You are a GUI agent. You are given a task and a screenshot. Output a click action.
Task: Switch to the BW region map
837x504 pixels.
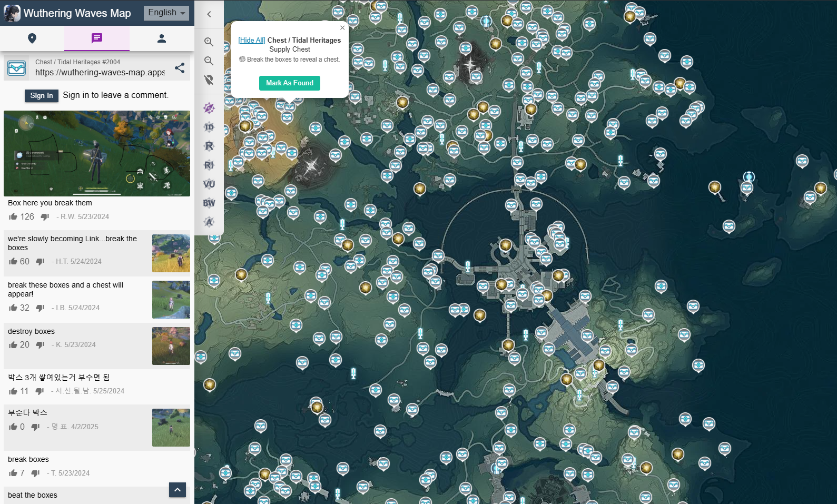(x=209, y=203)
